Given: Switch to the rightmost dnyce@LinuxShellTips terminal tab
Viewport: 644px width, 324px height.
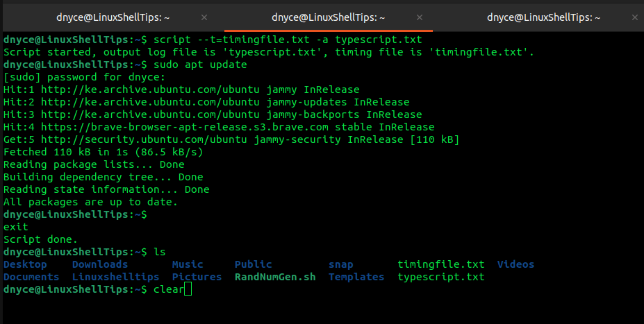Looking at the screenshot, I should [x=543, y=17].
